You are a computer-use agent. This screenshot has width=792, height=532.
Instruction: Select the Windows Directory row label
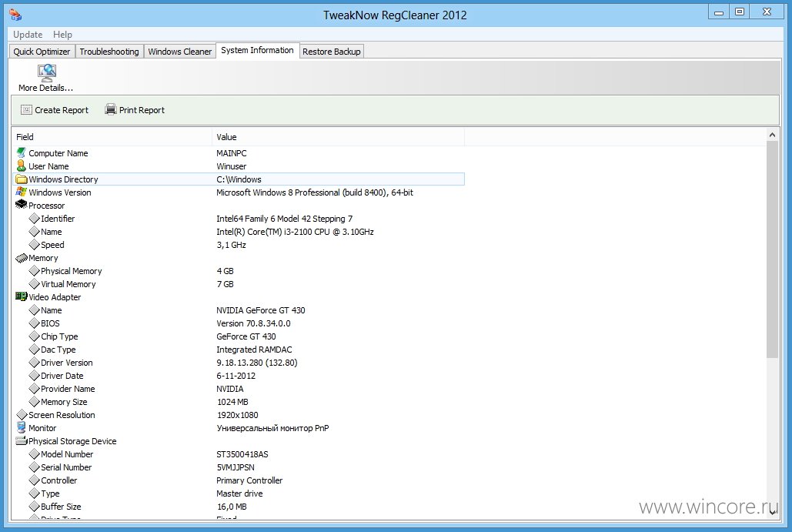pos(63,179)
